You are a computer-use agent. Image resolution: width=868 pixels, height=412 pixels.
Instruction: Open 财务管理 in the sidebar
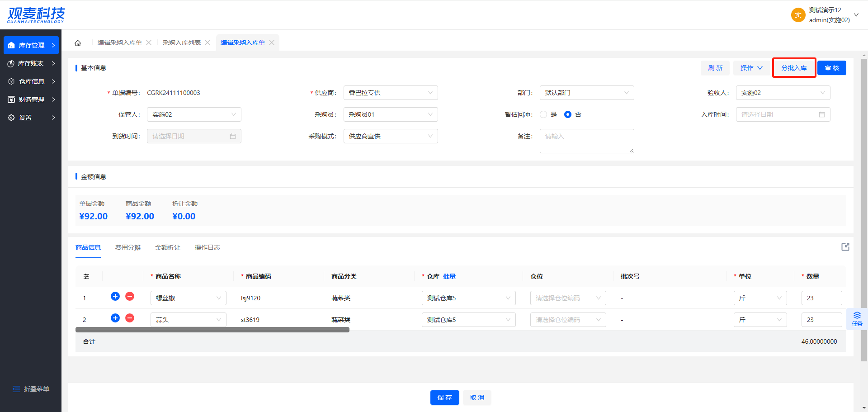click(31, 99)
